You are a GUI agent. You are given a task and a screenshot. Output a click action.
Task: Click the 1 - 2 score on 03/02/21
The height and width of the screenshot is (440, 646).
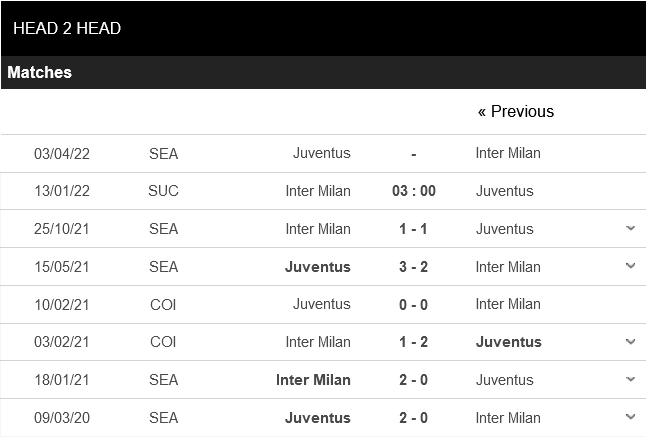pyautogui.click(x=413, y=342)
